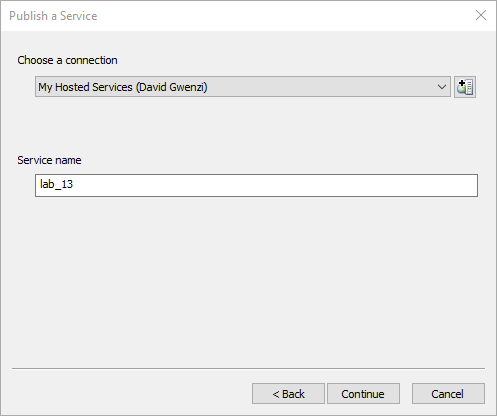
Task: Open the My Hosted Services combo box
Action: coord(243,87)
